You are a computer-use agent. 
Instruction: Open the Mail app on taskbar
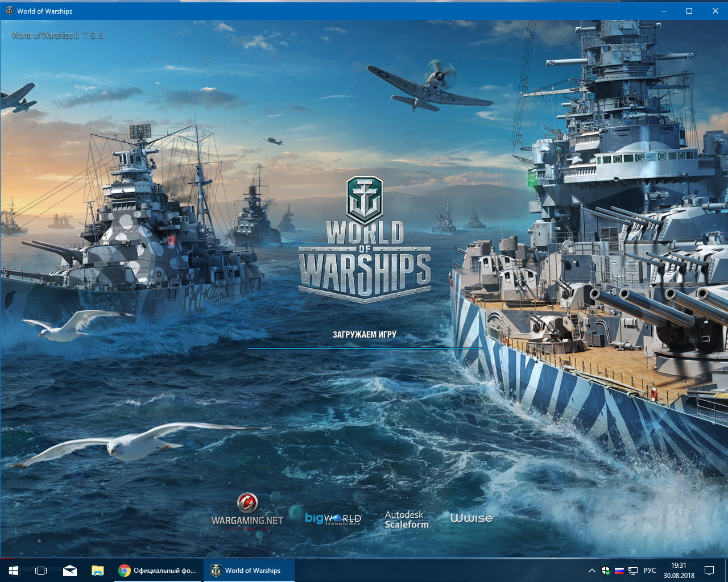(70, 570)
